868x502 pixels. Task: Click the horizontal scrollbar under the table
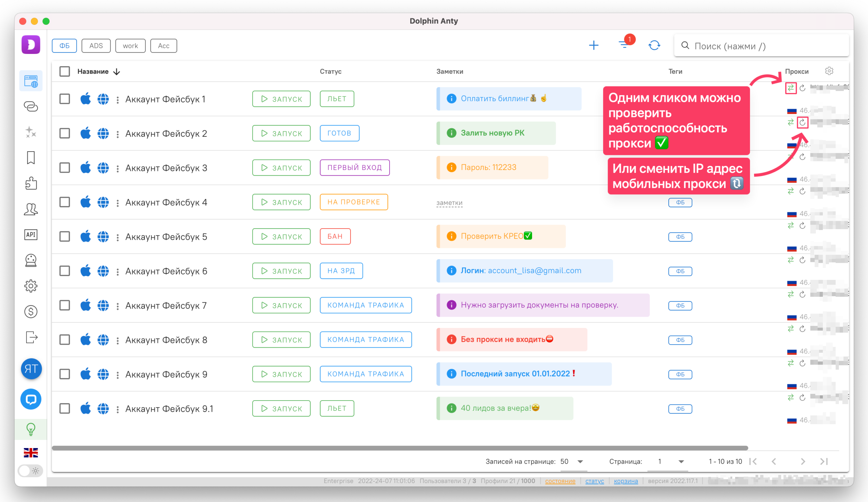point(399,448)
